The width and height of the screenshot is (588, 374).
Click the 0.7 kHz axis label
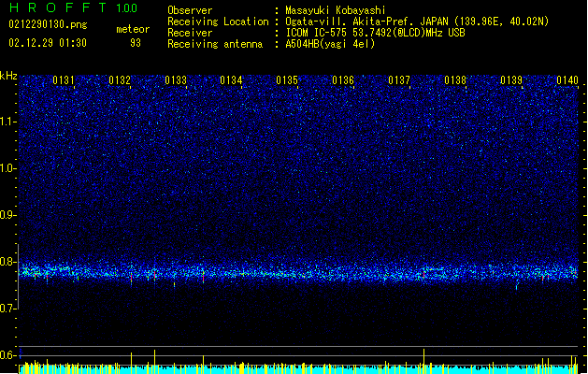pos(7,309)
